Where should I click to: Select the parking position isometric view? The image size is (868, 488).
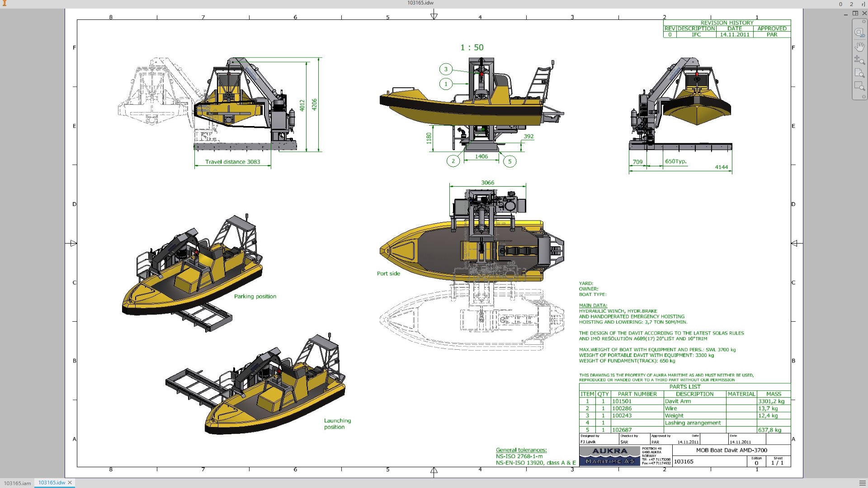(x=192, y=273)
